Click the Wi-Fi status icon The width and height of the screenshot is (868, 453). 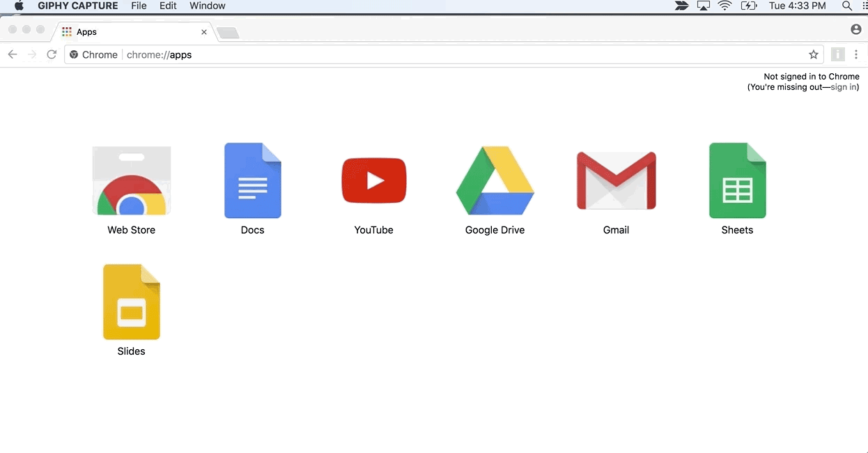(x=724, y=6)
